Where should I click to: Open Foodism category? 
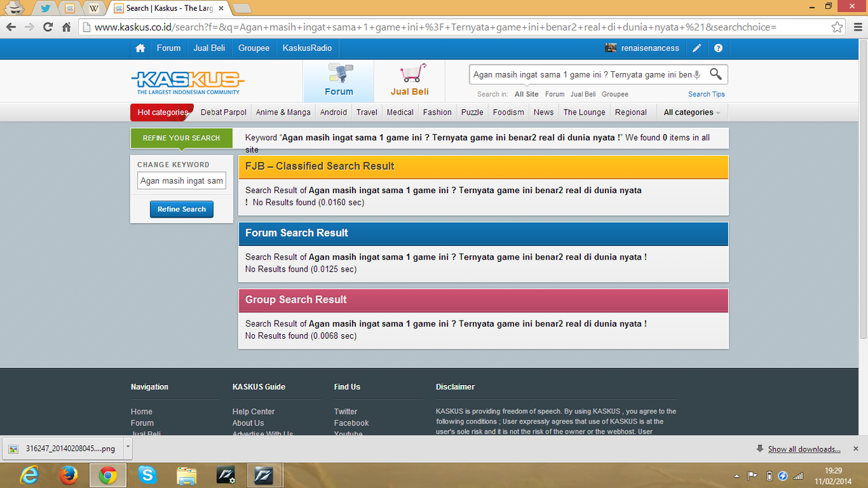509,113
